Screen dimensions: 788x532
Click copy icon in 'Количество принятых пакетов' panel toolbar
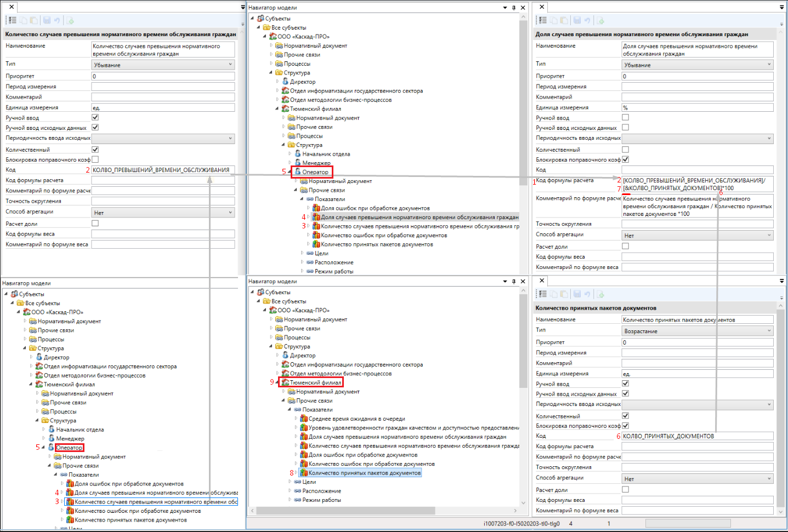click(555, 294)
